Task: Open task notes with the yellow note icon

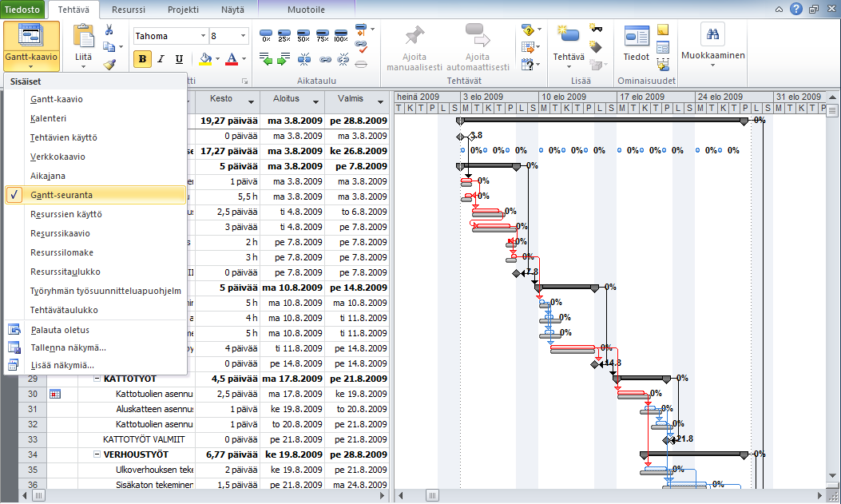Action: pos(663,30)
